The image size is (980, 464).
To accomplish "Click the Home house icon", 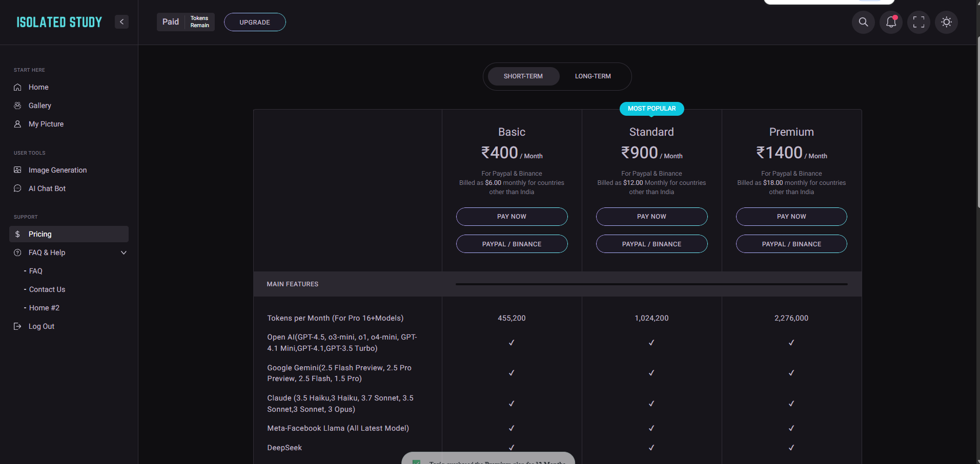I will (x=17, y=87).
